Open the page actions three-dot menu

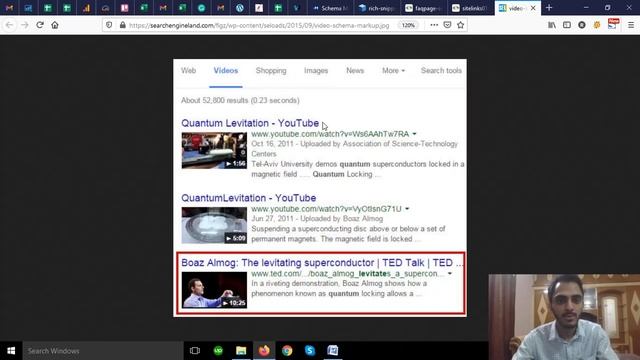(434, 25)
